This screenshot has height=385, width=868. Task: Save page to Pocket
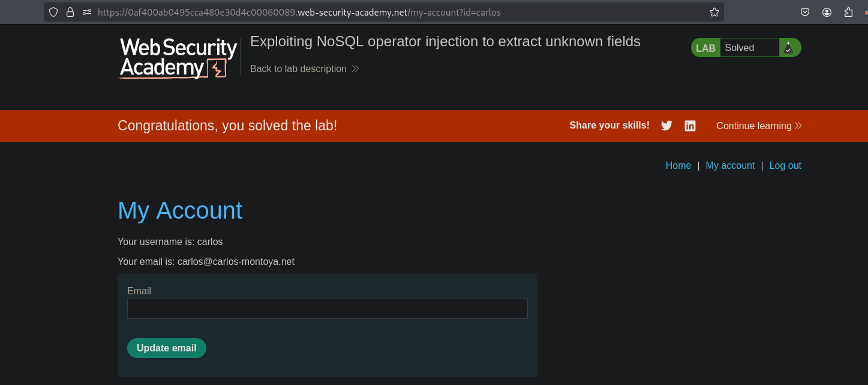pos(805,12)
